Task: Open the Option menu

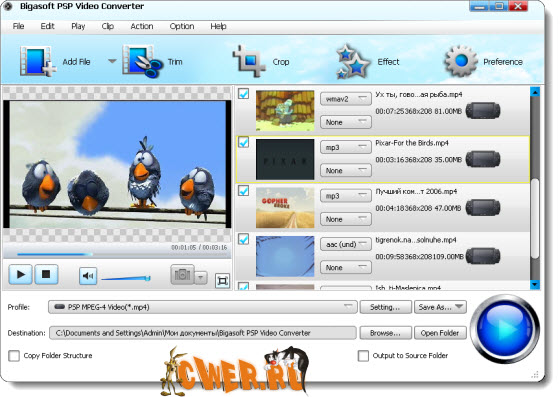Action: (182, 26)
